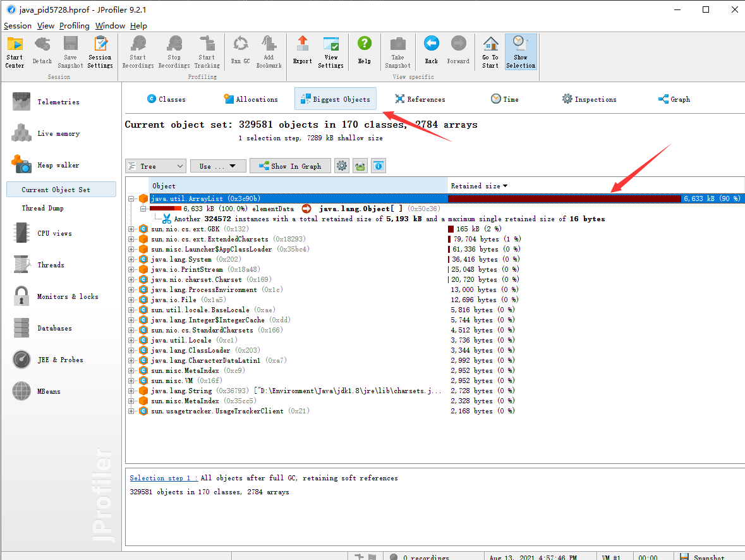The image size is (745, 560).
Task: Open the Session menu
Action: pos(18,26)
